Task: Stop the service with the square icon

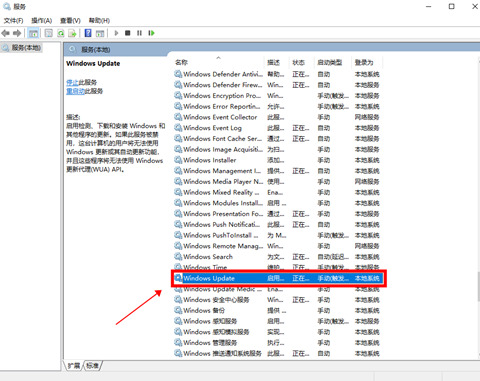Action: (128, 33)
